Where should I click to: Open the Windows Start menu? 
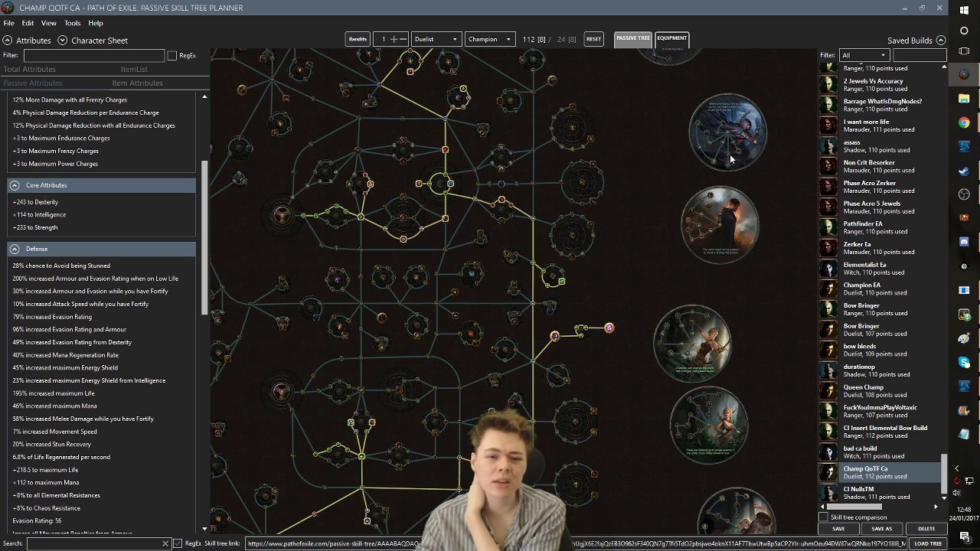(964, 9)
